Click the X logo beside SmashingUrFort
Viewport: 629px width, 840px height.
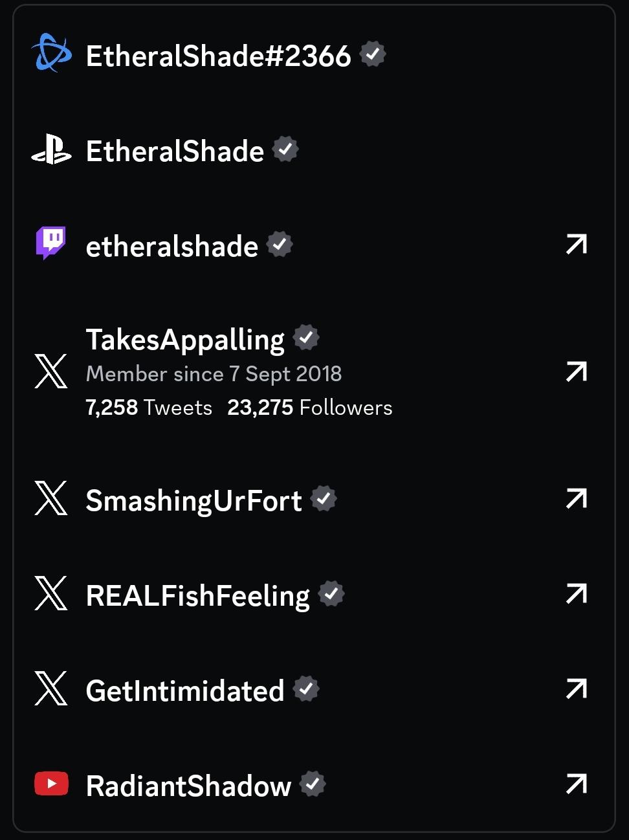coord(51,498)
